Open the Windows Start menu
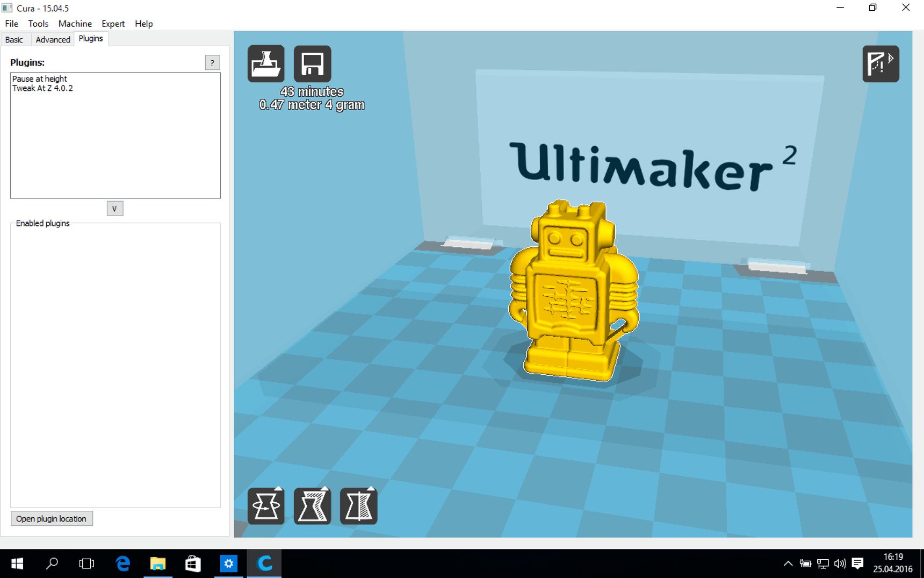924x578 pixels. tap(17, 563)
